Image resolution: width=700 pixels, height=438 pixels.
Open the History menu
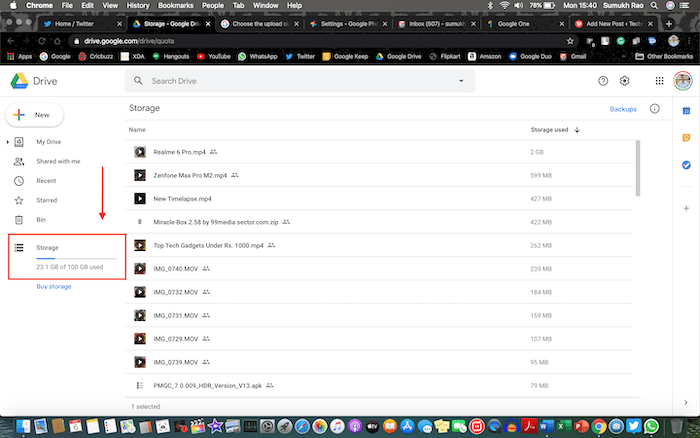[x=138, y=5]
